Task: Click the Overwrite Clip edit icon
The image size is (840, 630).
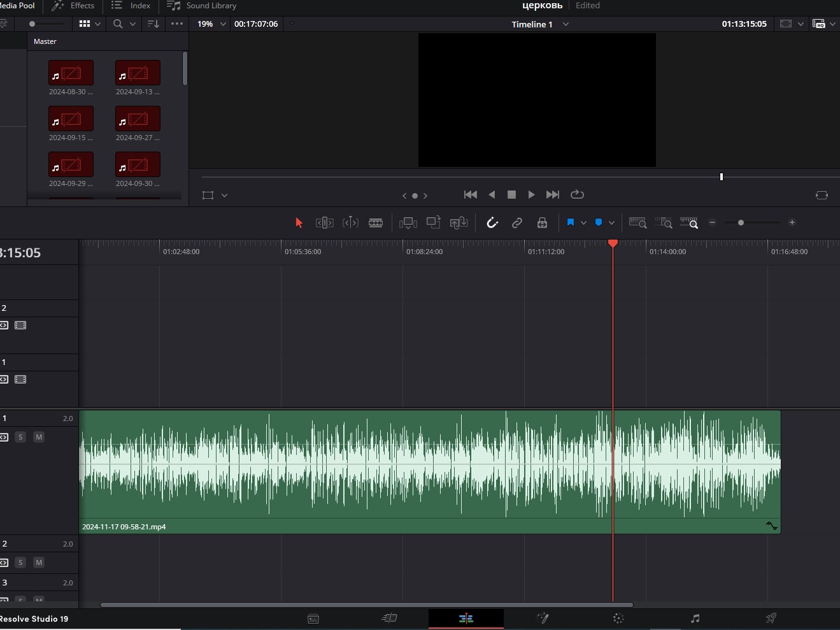Action: 434,222
